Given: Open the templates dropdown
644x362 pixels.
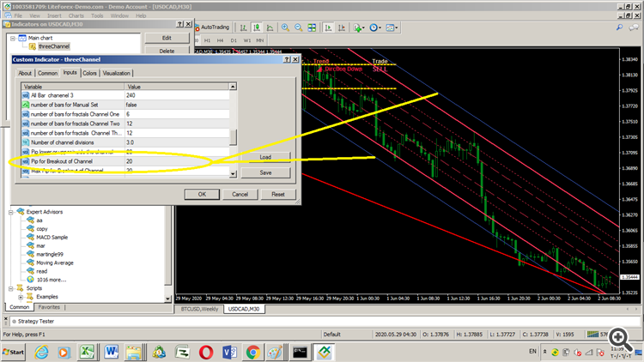Looking at the screenshot, I should click(x=392, y=27).
